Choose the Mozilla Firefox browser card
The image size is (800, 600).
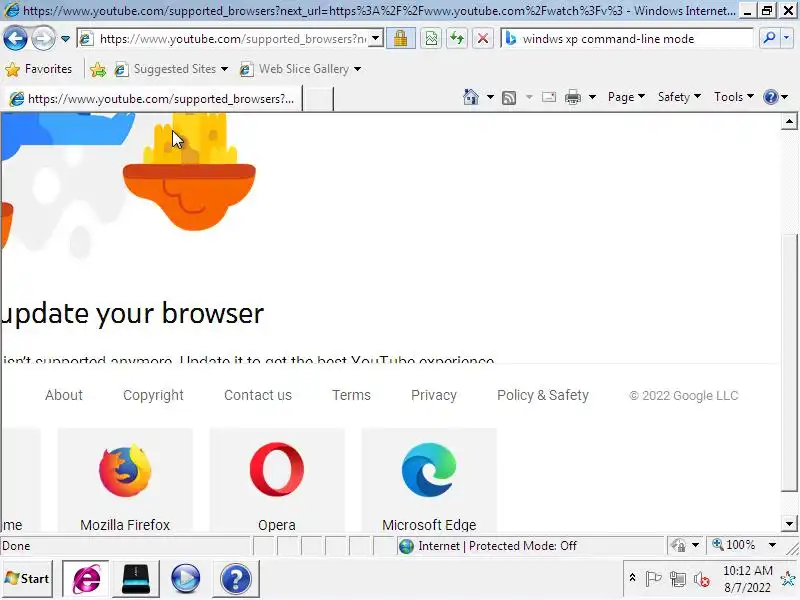pos(125,481)
